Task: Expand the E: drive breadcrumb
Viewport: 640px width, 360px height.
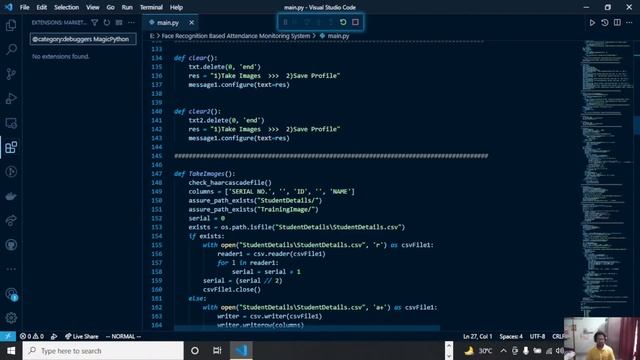Action: [x=152, y=36]
